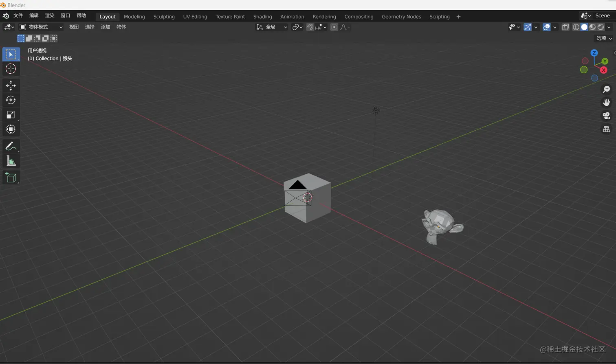Click the pan hand viewport icon

coord(606,102)
